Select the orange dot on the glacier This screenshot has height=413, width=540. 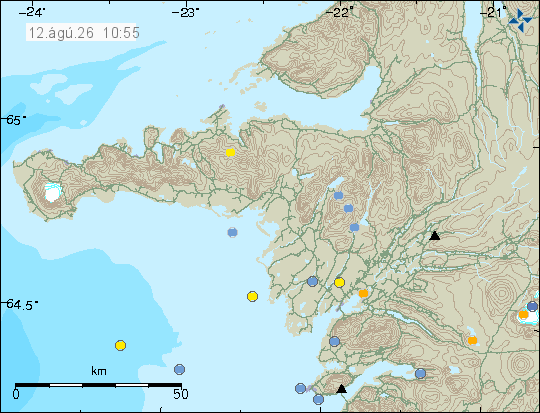coord(523,314)
